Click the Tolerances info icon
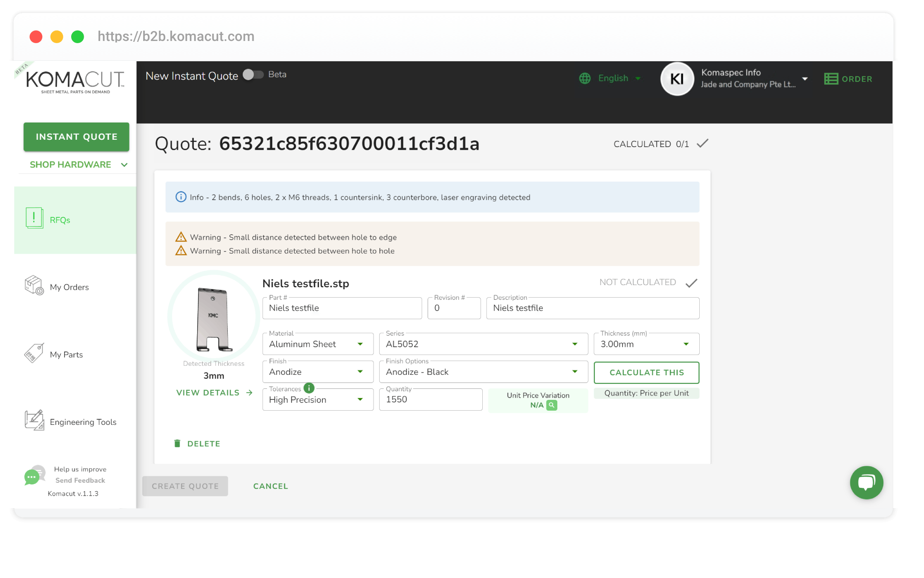Image resolution: width=924 pixels, height=578 pixels. [309, 388]
